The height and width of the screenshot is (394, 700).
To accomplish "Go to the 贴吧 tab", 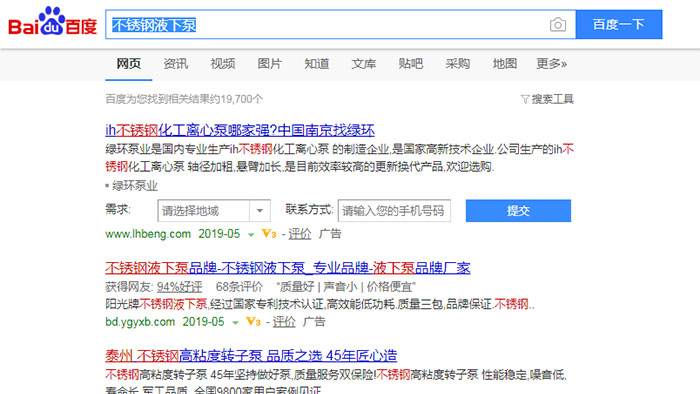I will click(410, 64).
